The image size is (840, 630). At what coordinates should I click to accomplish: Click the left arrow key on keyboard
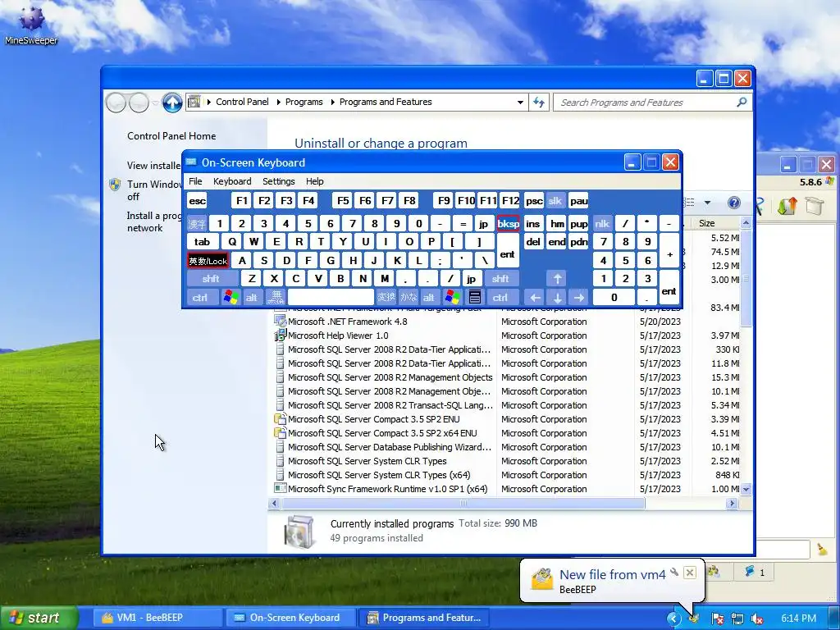tap(535, 297)
